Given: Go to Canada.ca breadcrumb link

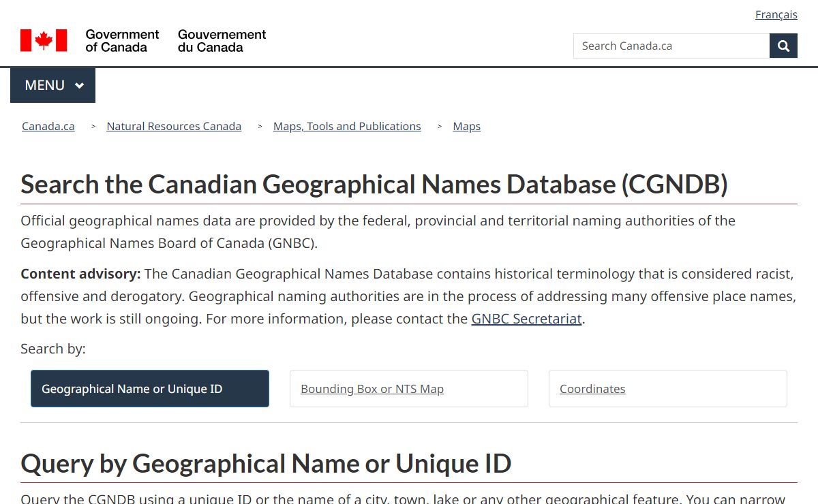Looking at the screenshot, I should pos(48,127).
